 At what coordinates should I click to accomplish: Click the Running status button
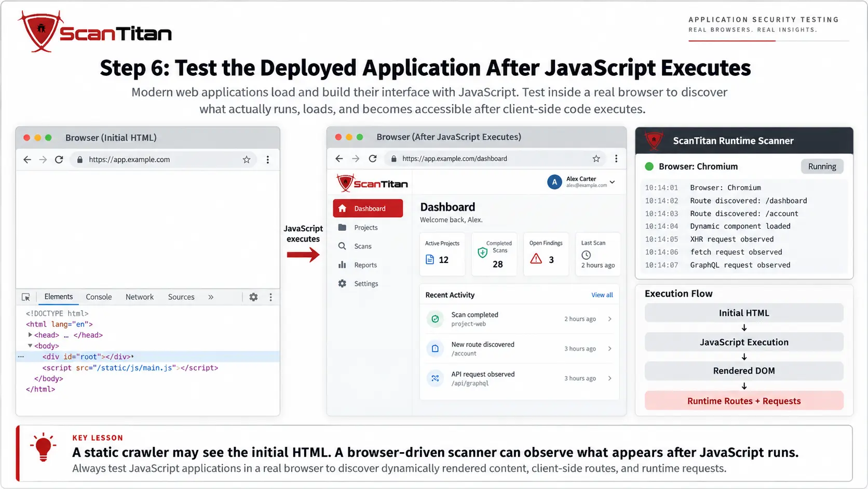(x=822, y=166)
